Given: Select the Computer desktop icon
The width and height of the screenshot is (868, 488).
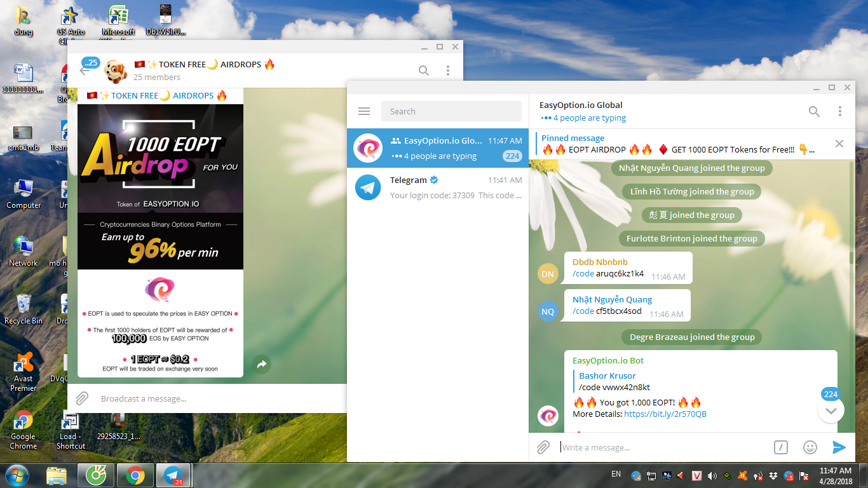Looking at the screenshot, I should coord(24,194).
